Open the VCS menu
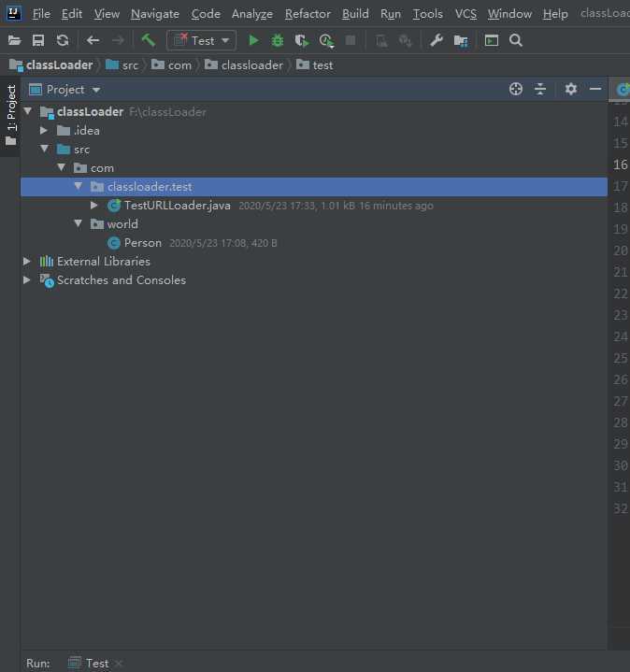Screen dimensions: 630x672 465,14
